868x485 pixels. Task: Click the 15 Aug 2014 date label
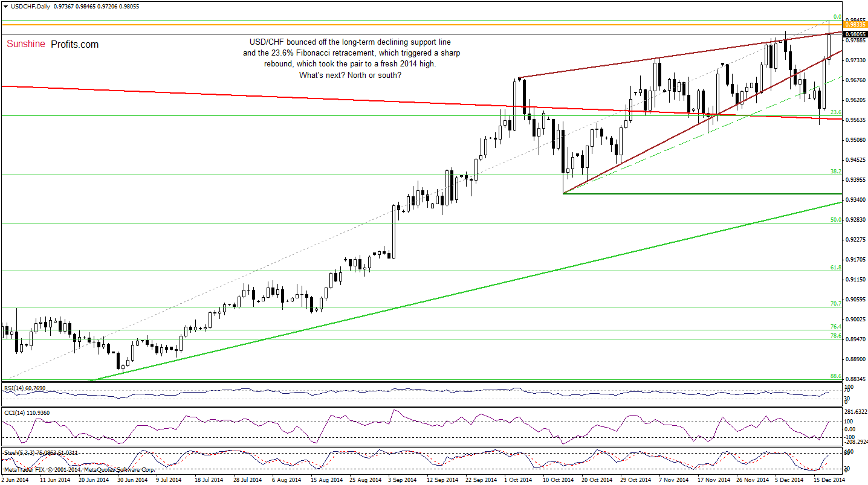pos(326,480)
